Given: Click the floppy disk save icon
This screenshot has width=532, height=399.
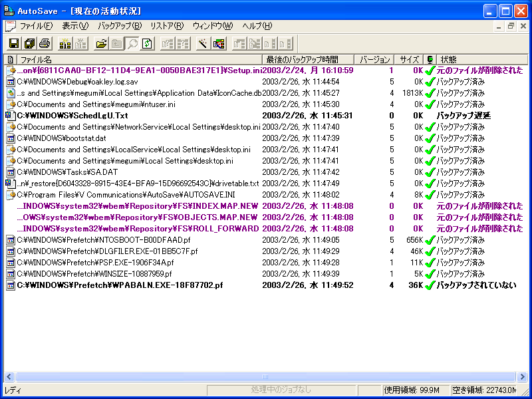Looking at the screenshot, I should tap(14, 43).
